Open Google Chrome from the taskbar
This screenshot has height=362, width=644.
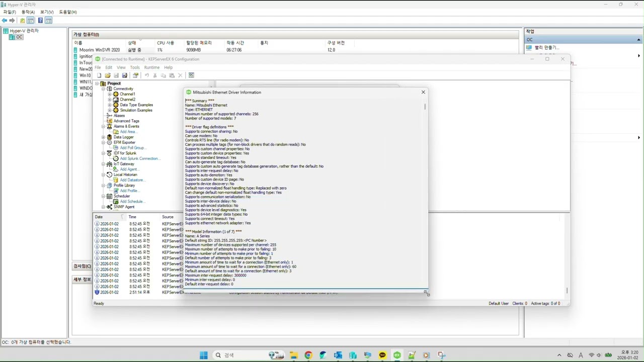click(x=308, y=355)
